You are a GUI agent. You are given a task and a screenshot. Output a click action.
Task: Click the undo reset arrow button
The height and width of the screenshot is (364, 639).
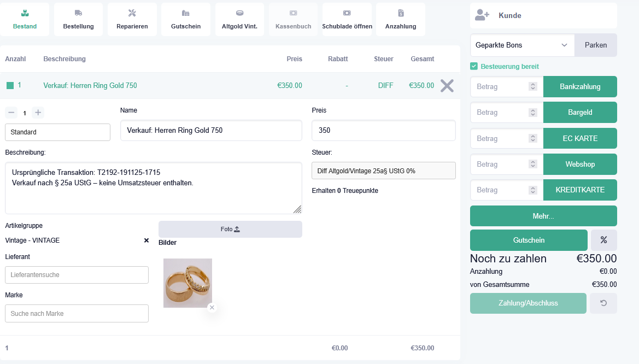coord(603,303)
